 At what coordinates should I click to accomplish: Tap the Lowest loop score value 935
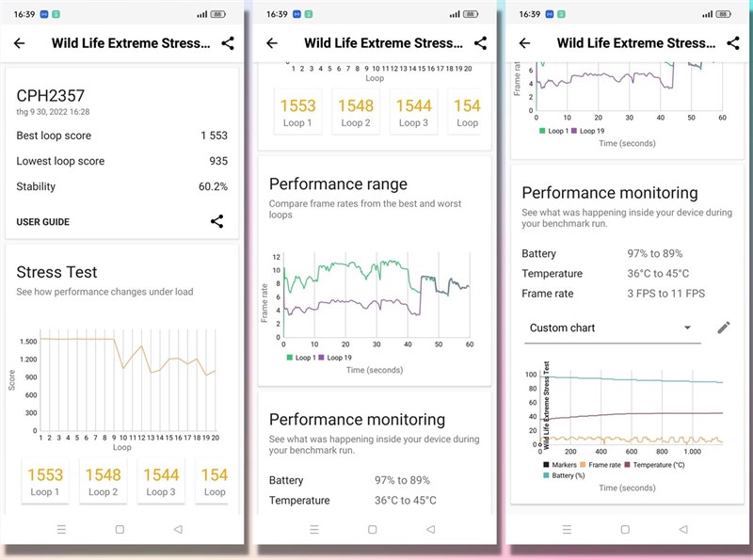pos(218,161)
